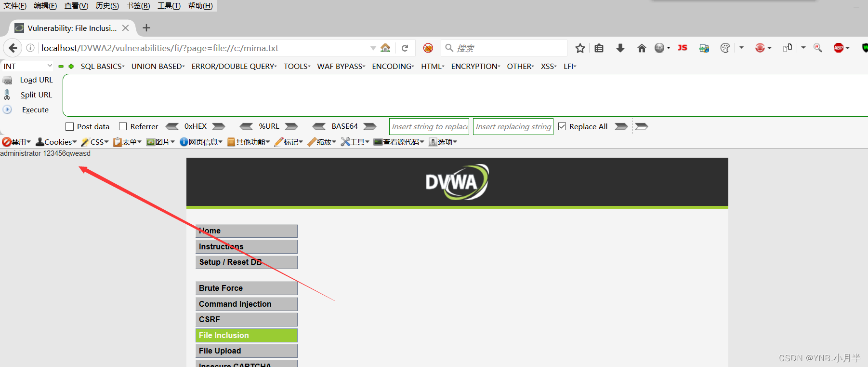Open the LFI dropdown menu
Screen dimensions: 868x367
[570, 66]
